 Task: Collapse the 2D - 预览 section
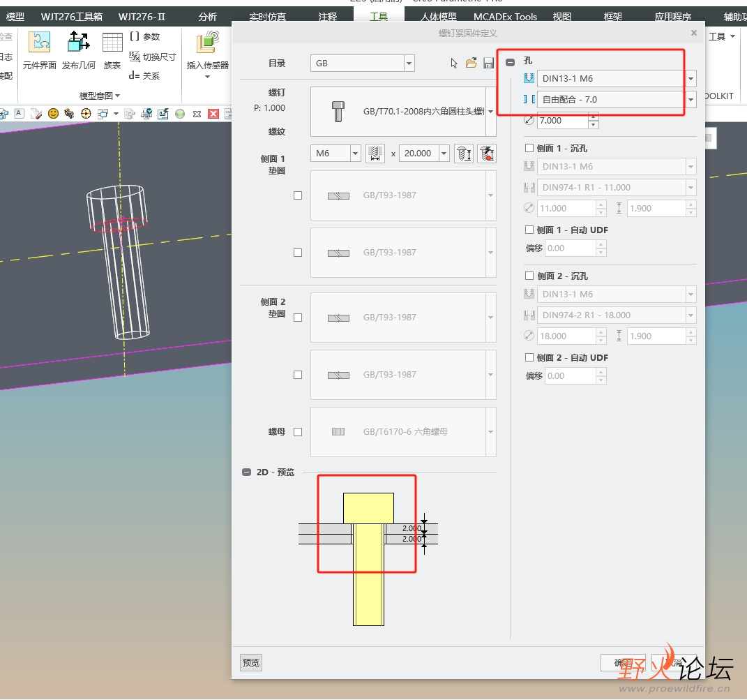[x=246, y=472]
